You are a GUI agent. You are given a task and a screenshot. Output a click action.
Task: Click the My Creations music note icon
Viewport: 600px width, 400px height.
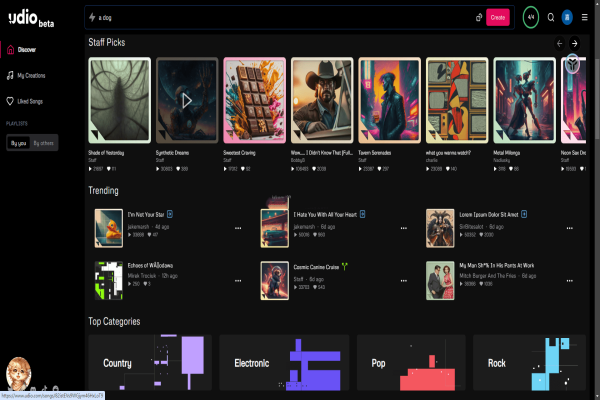click(x=9, y=75)
